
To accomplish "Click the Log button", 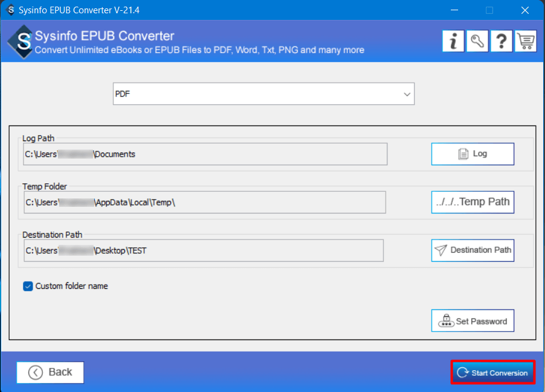I will [473, 154].
